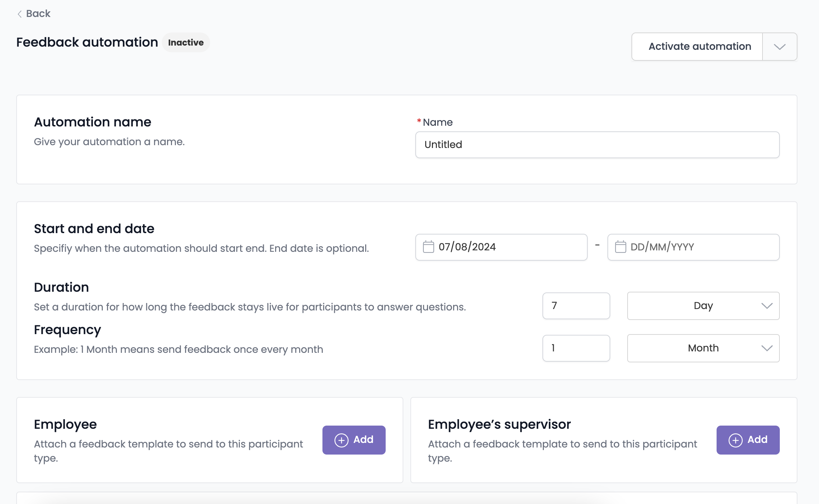Click the end date calendar icon
This screenshot has width=819, height=504.
(621, 247)
